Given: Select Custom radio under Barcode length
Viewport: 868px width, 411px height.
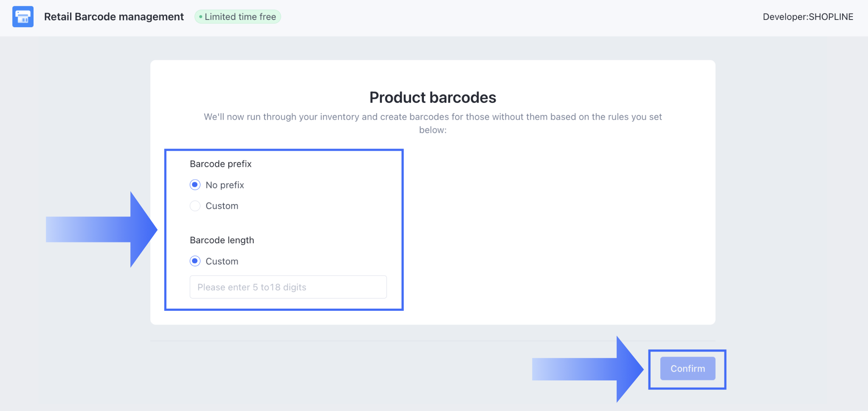Looking at the screenshot, I should [x=195, y=261].
